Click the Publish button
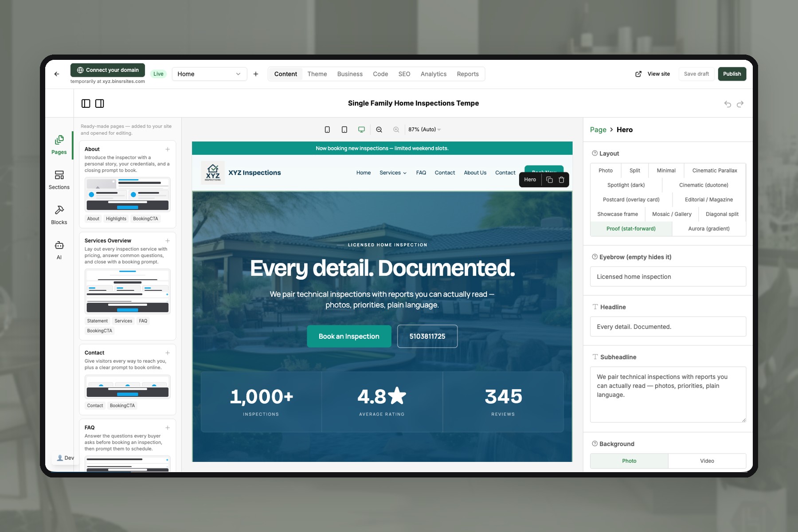 tap(732, 74)
